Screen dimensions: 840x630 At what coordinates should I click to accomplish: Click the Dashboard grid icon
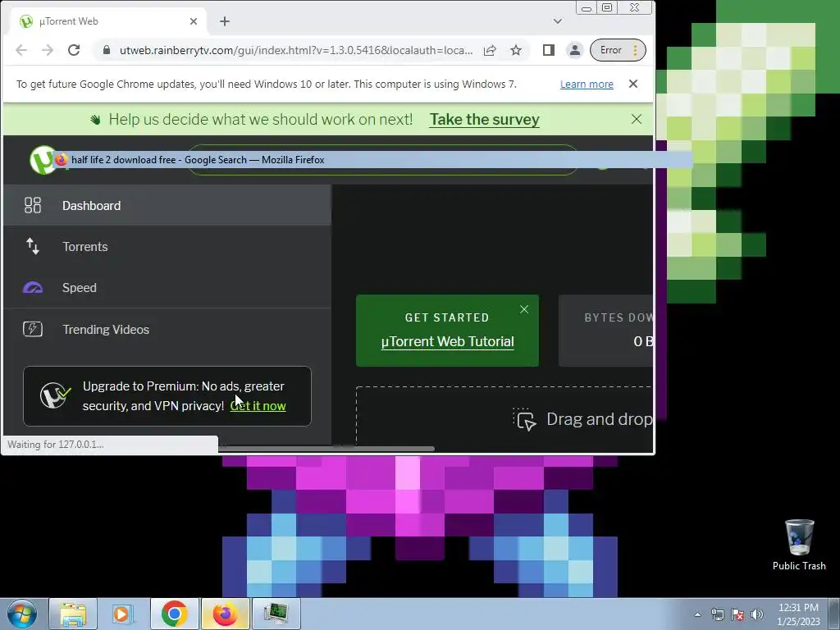(x=33, y=205)
